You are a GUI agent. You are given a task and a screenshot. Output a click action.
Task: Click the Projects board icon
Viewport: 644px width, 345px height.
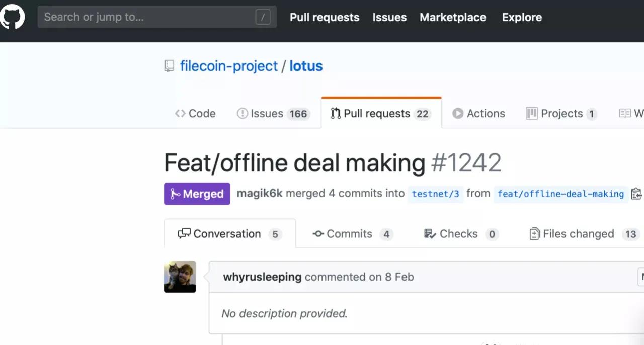[532, 113]
